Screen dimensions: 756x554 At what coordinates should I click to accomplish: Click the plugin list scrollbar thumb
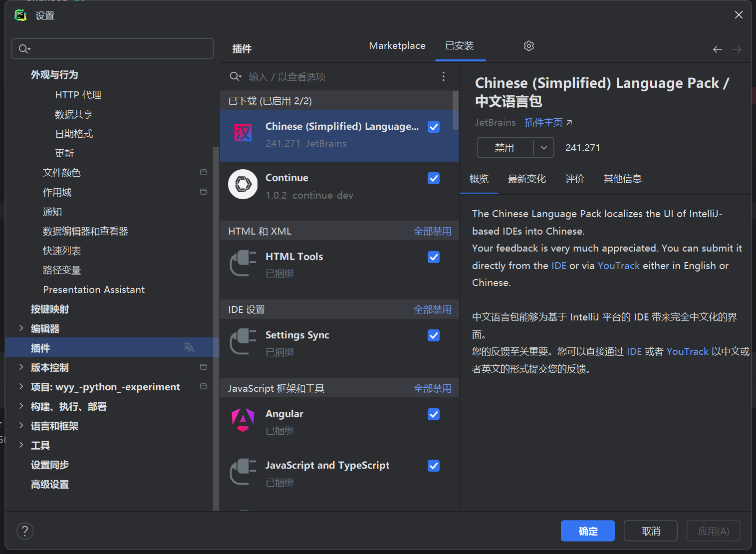pyautogui.click(x=455, y=110)
